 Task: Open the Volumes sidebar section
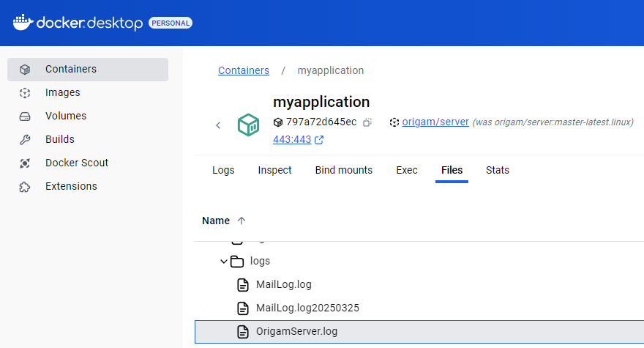tap(88, 116)
